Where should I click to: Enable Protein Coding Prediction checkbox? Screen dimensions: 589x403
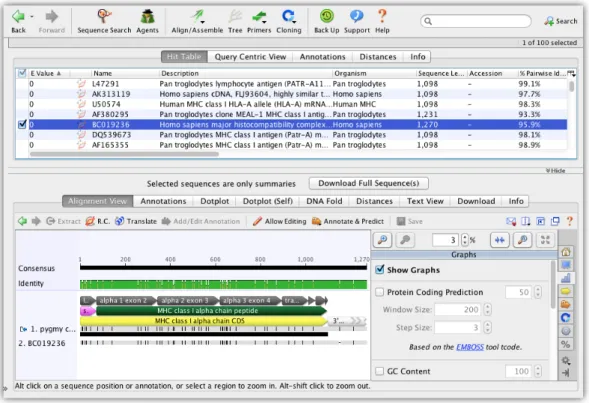[x=380, y=292]
